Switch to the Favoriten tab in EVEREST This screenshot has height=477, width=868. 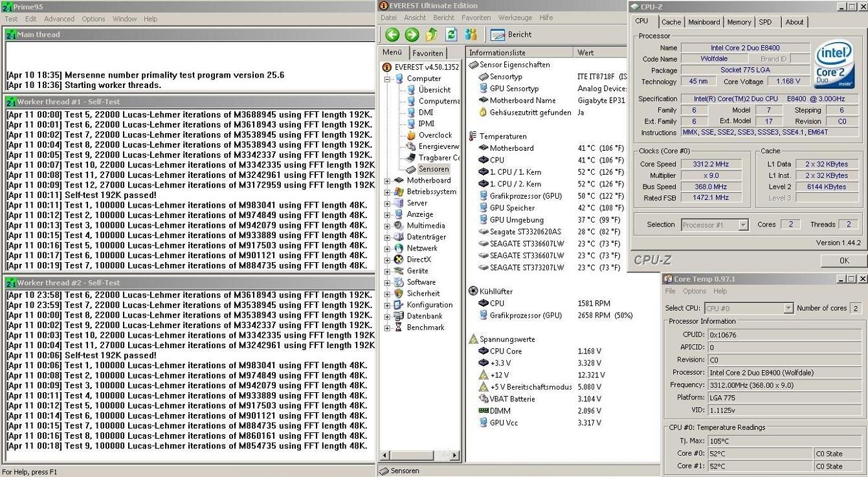pyautogui.click(x=428, y=53)
